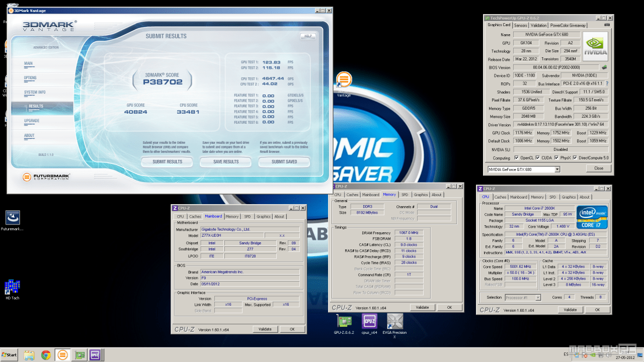Switch to GPU-Z on the taskbar
Screen dimensions: 644x362
(x=79, y=355)
